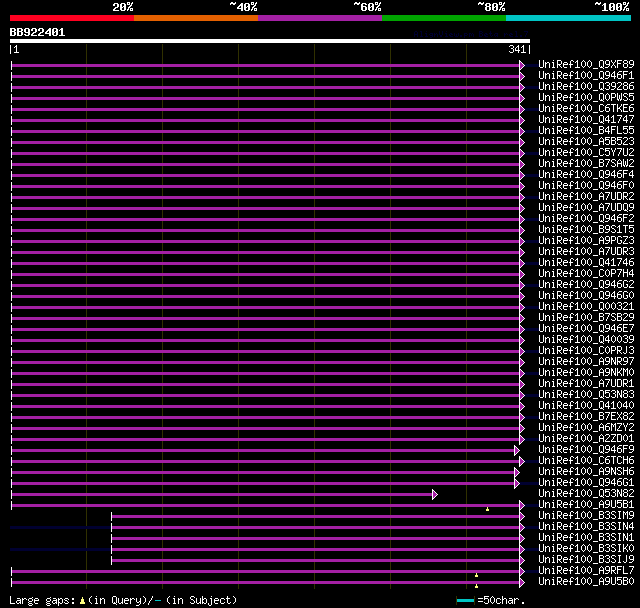The width and height of the screenshot is (640, 608).
Task: Select the UniRef100_A9PGZ3 label
Action: [x=586, y=241]
